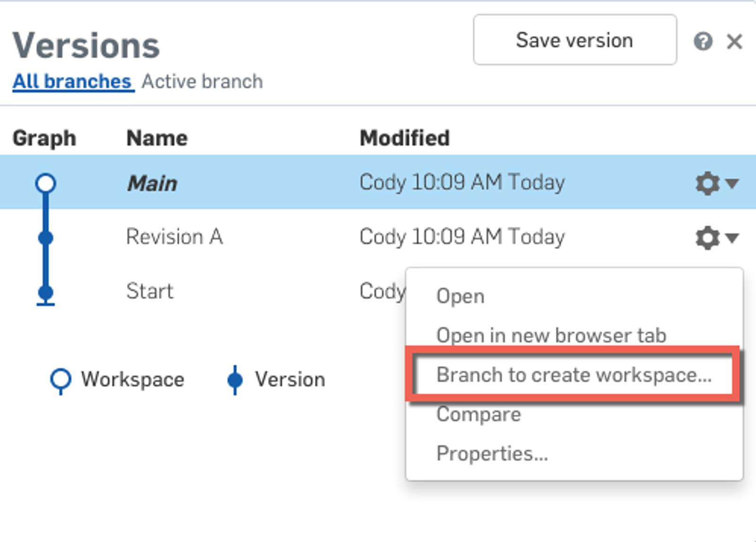Open Properties from the context menu
This screenshot has width=756, height=542.
tap(492, 454)
